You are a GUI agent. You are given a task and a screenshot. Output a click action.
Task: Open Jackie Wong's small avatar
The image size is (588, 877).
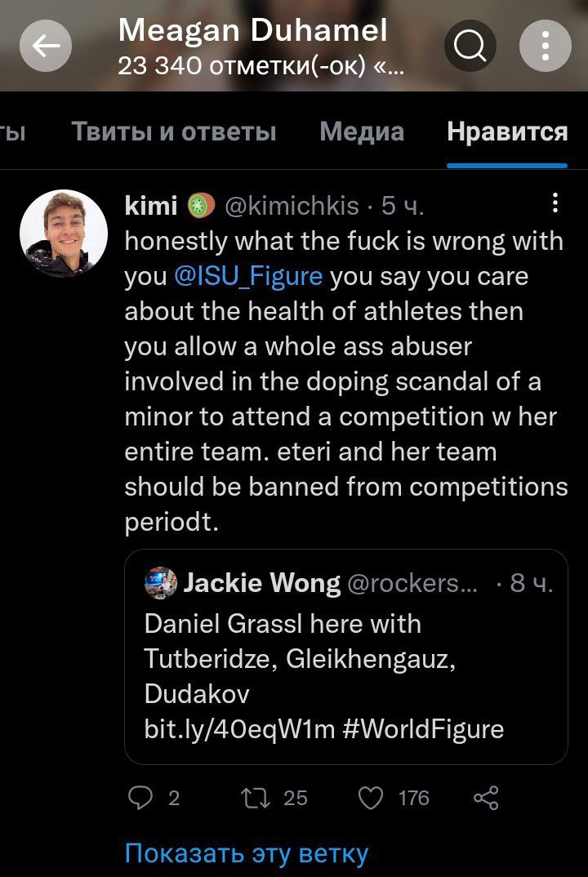[x=160, y=582]
